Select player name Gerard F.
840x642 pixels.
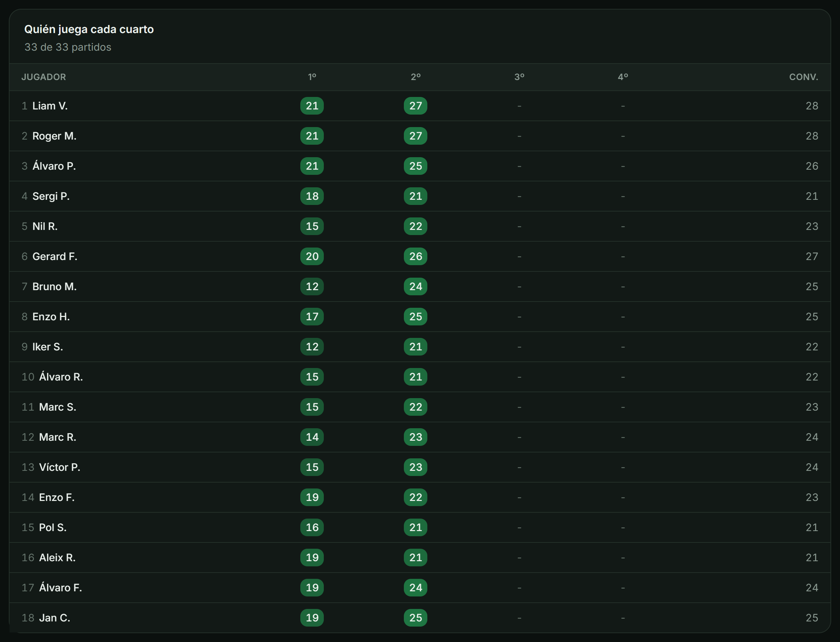55,256
